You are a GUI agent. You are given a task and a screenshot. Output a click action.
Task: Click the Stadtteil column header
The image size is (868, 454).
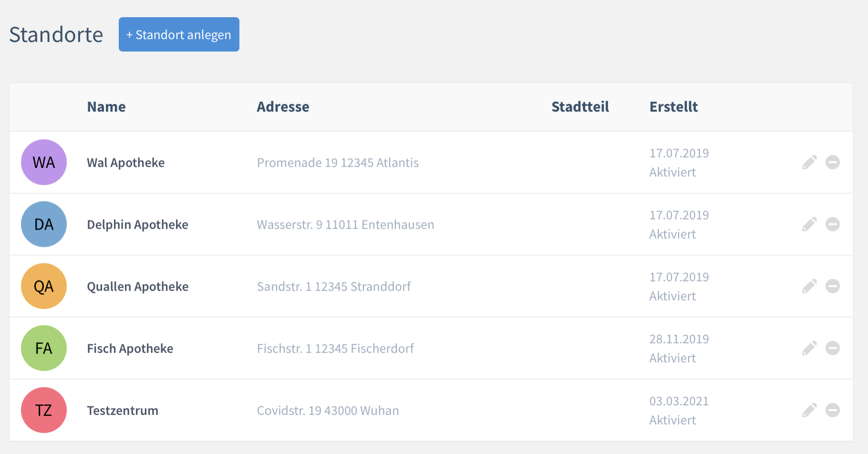[x=580, y=107]
